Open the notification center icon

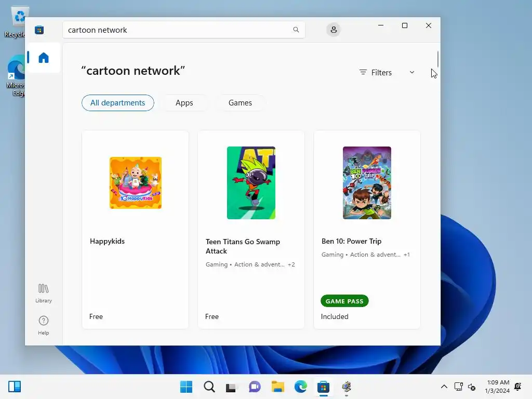tap(518, 387)
